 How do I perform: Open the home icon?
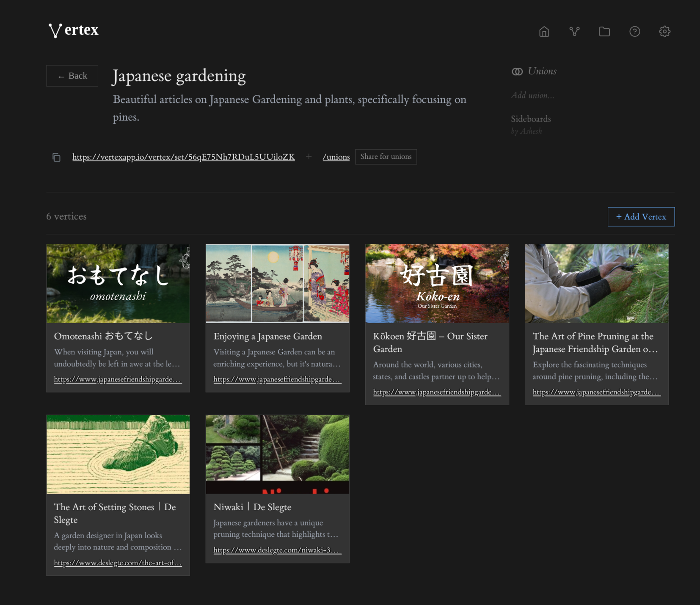544,31
